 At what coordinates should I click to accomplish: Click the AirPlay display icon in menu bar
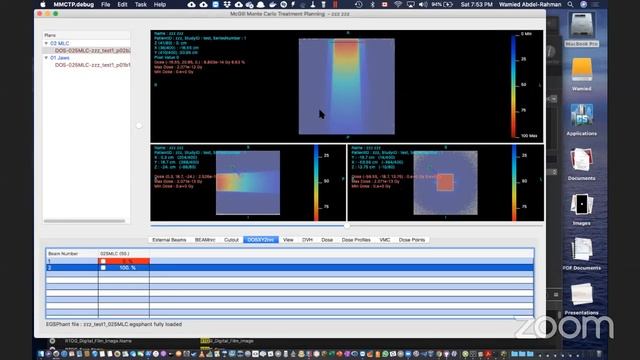[x=411, y=4]
